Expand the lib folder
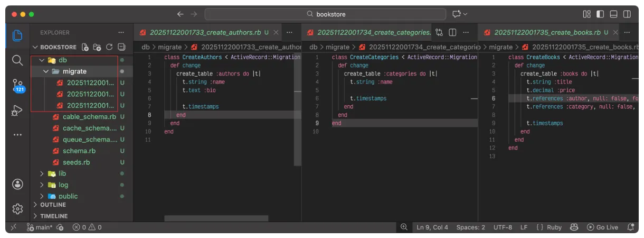This screenshot has width=644, height=238. pos(42,173)
